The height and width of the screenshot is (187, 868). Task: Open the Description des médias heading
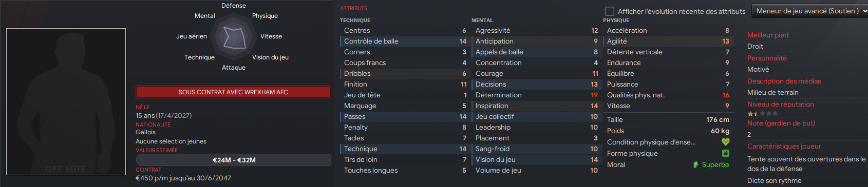tap(784, 81)
